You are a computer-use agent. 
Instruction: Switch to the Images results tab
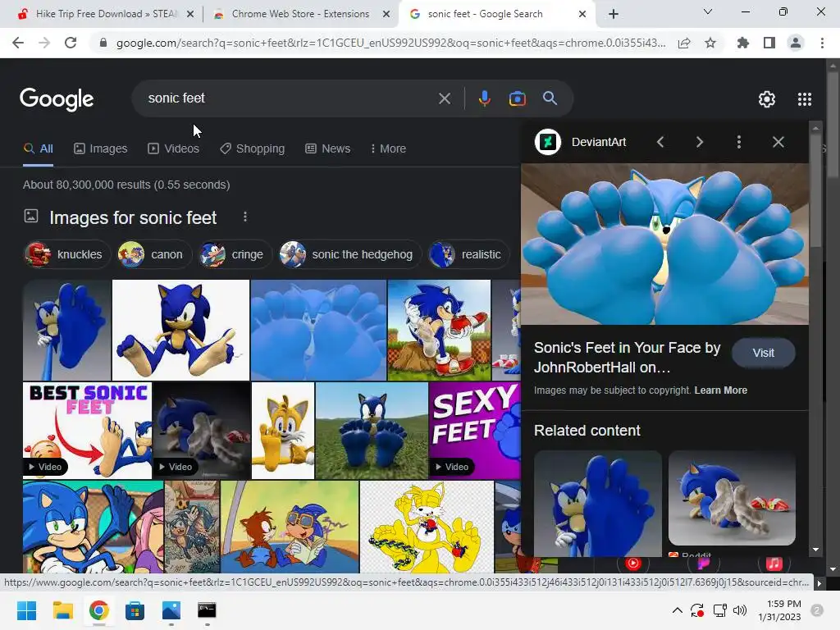point(101,148)
